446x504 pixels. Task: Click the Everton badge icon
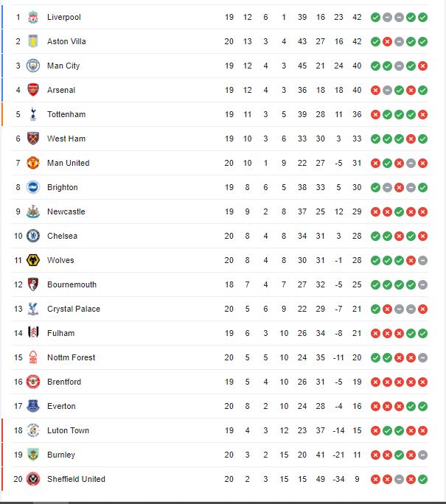[x=32, y=406]
